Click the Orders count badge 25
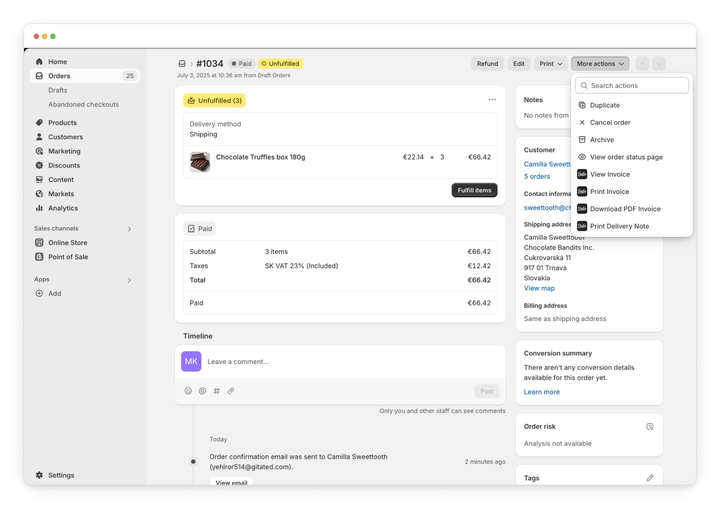Image resolution: width=720 pixels, height=509 pixels. (130, 76)
